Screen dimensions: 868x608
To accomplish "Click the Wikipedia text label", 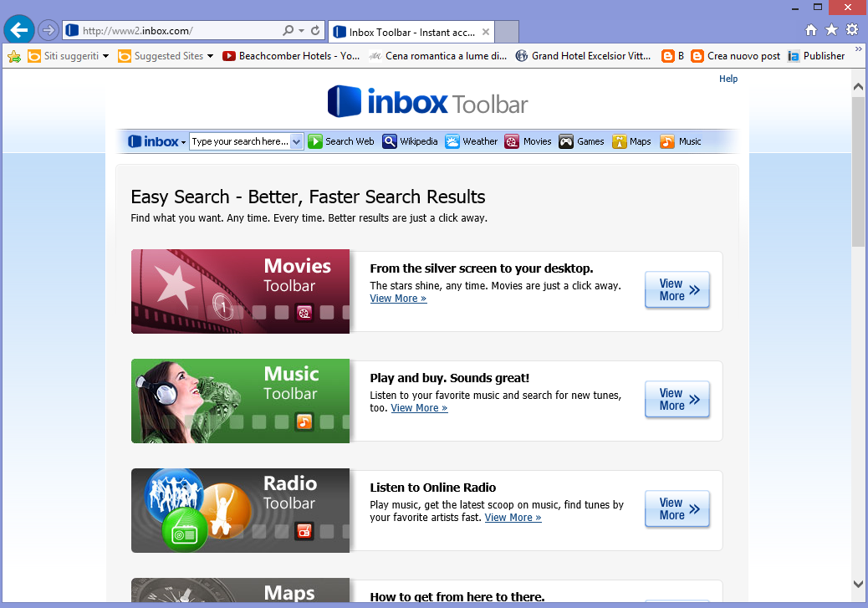I will [x=419, y=142].
